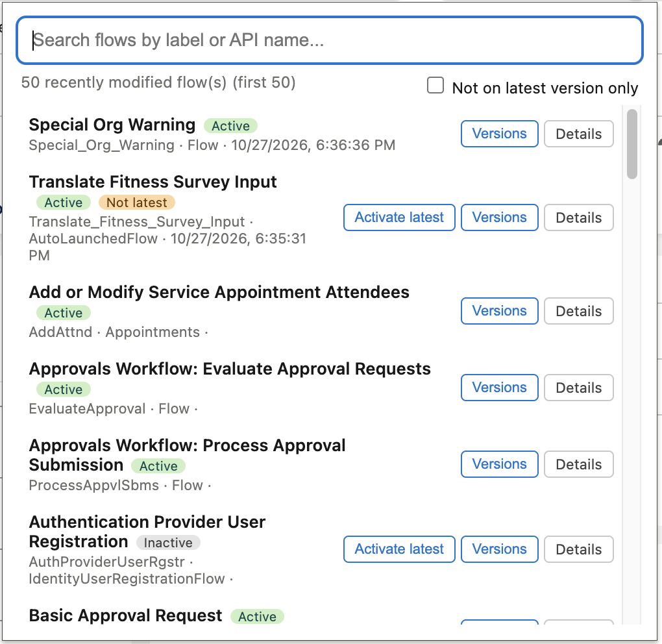Screen dimensions: 662x644
Task: Click the AddAttnd · Appointments detail line
Action: [119, 332]
